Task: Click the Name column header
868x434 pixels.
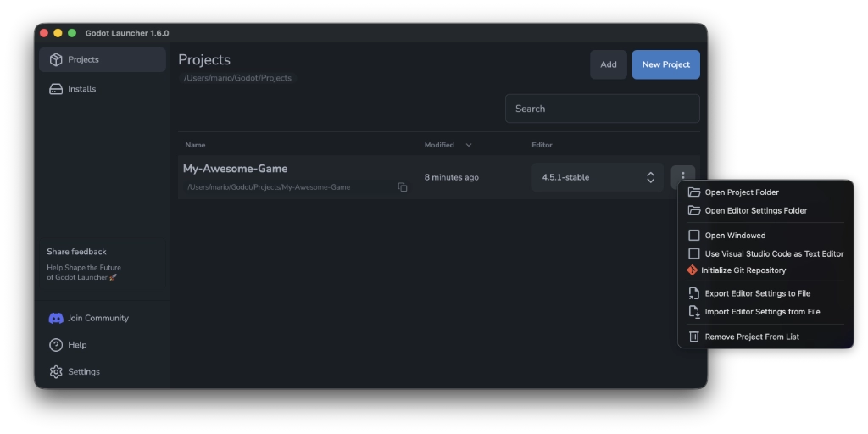Action: pos(195,145)
